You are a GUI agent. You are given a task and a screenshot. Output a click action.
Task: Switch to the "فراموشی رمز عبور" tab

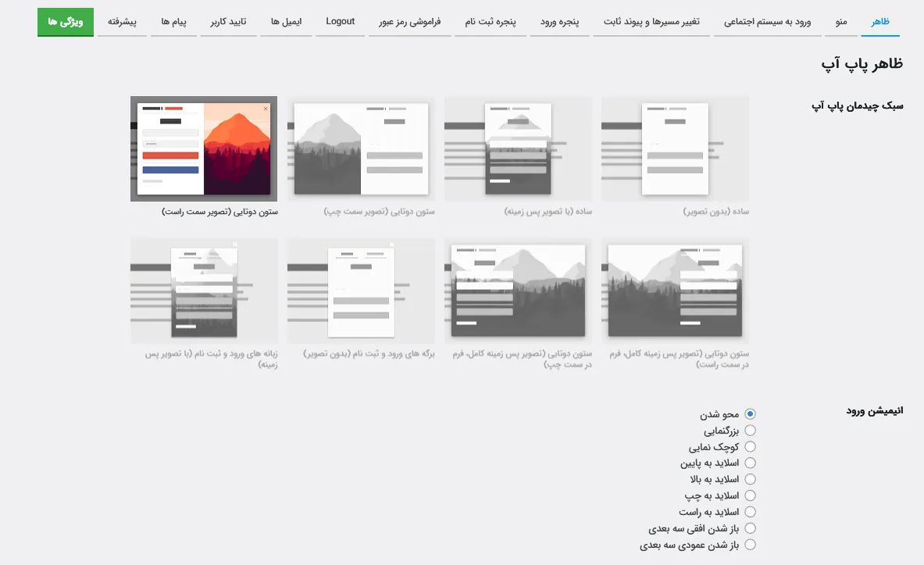pyautogui.click(x=409, y=22)
